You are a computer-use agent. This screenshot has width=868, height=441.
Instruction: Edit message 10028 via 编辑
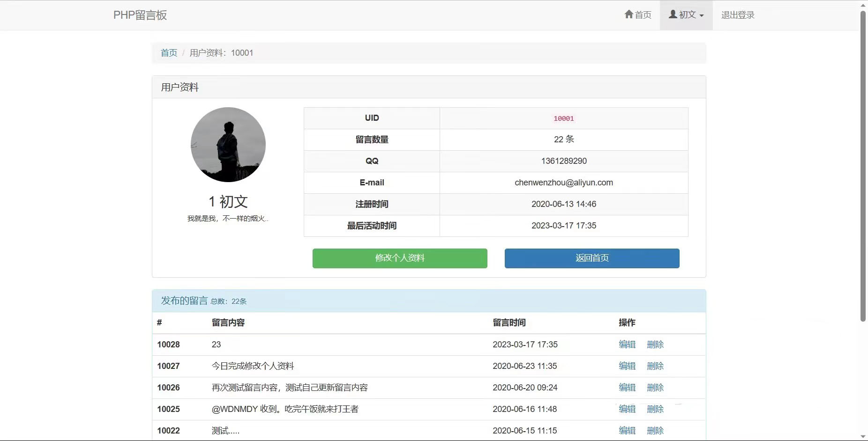627,345
